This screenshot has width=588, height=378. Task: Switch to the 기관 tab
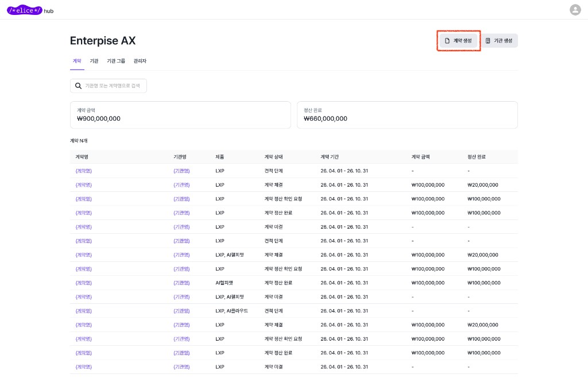point(94,61)
